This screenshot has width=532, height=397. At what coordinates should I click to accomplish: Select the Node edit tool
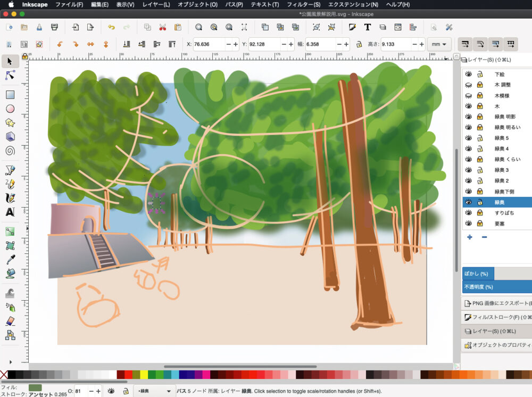coord(10,76)
